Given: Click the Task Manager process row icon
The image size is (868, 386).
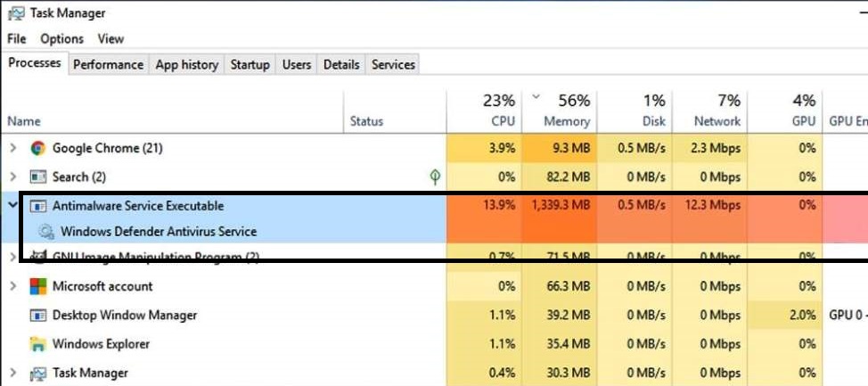Looking at the screenshot, I should 37,373.
